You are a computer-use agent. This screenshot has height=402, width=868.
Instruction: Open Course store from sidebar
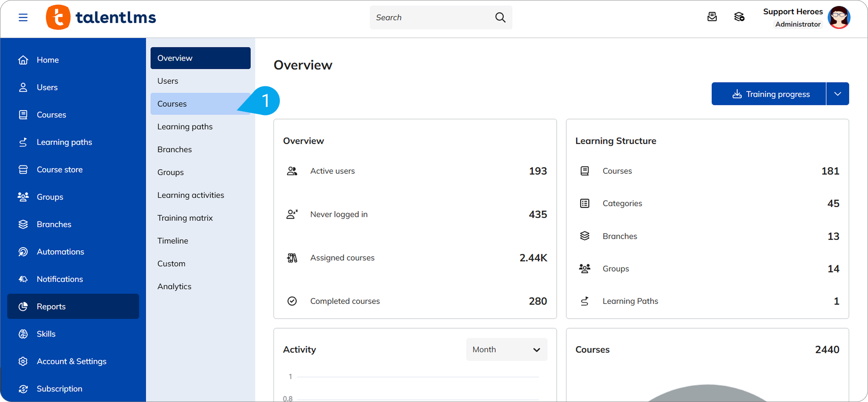(x=59, y=170)
